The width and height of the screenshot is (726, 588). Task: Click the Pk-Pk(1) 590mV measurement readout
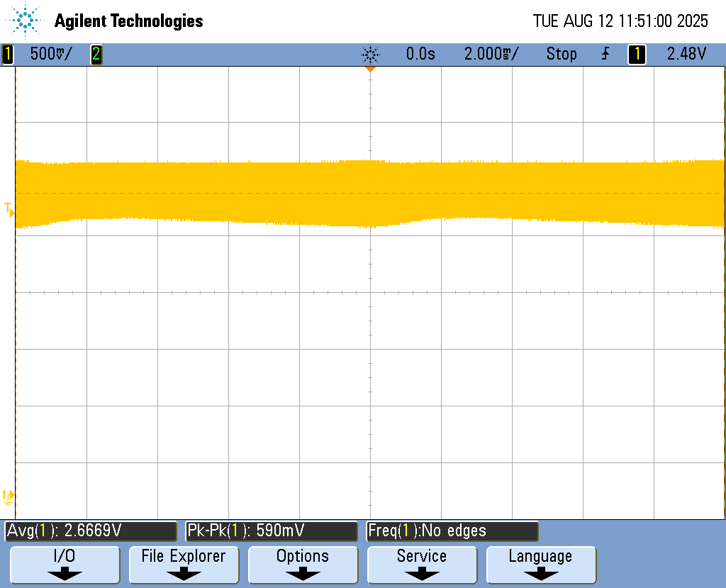point(271,531)
